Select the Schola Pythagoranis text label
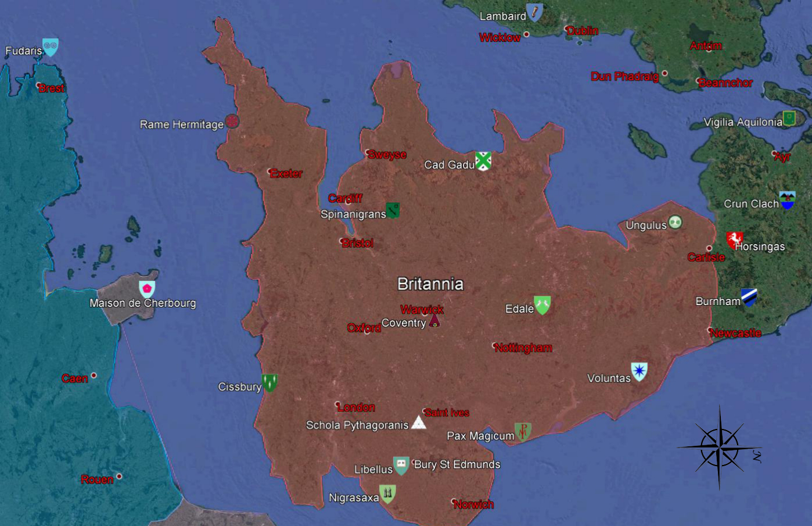This screenshot has width=812, height=526. click(357, 425)
